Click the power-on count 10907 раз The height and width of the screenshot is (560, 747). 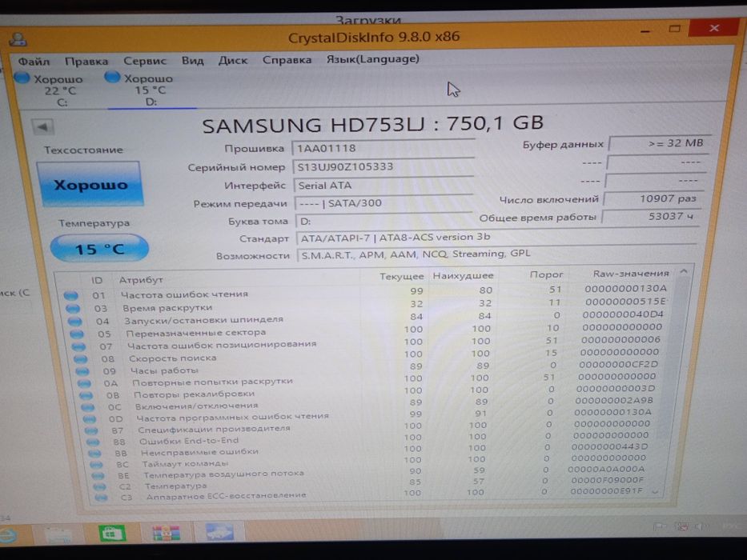(x=653, y=198)
